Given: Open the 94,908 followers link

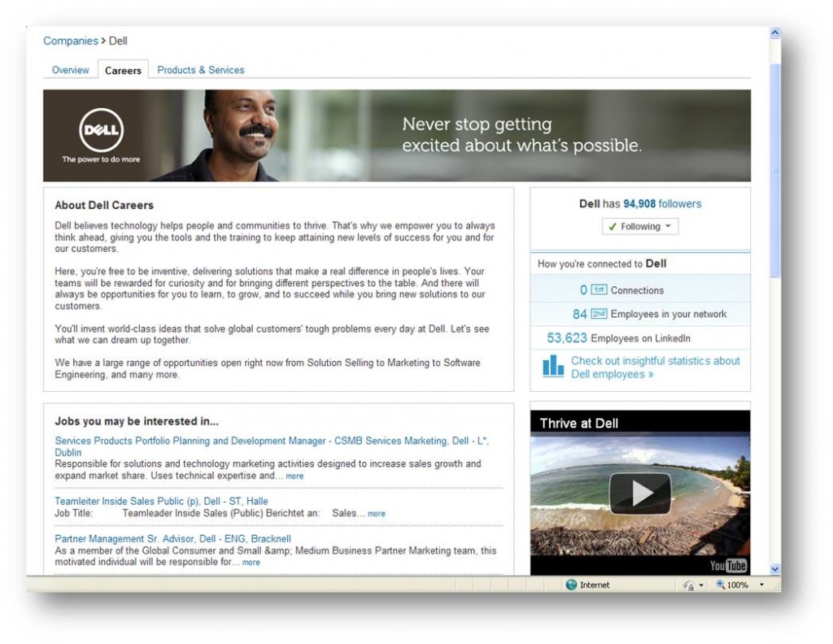Looking at the screenshot, I should tap(662, 204).
